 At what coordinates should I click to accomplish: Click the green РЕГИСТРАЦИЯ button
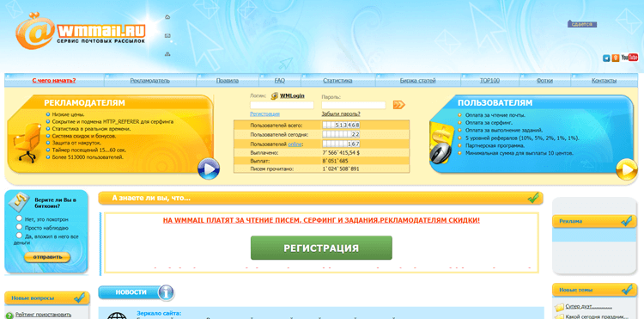coord(321,248)
